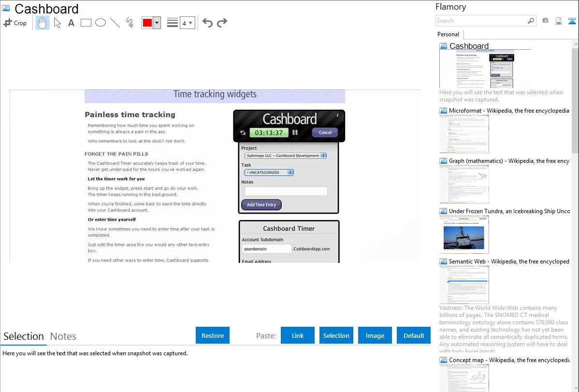Select the ellipse shape tool
The height and width of the screenshot is (392, 579).
101,23
